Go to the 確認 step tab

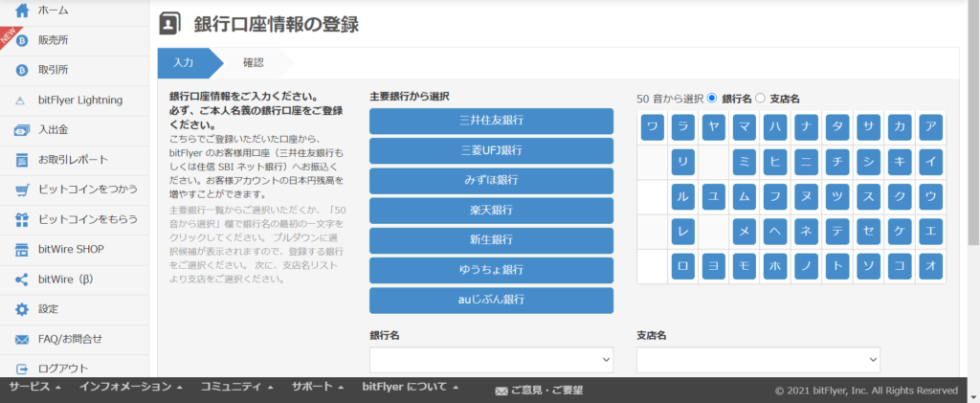[x=254, y=62]
